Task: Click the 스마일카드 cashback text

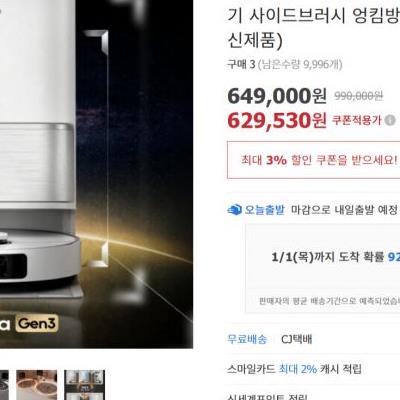Action: [251, 369]
